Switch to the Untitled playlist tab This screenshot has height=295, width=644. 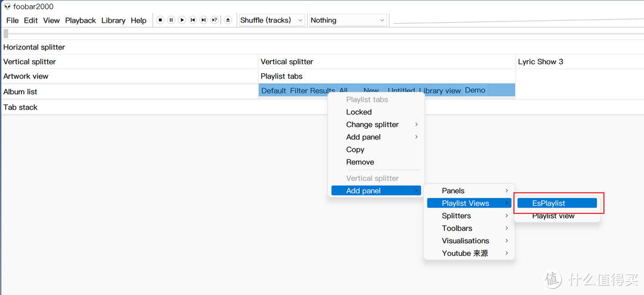click(401, 91)
